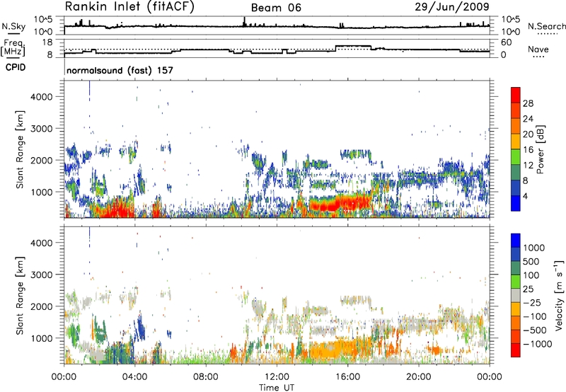Viewport: 566px width, 392px height.
Task: Click the '10^5' tick beside N.Search
Action: point(510,20)
